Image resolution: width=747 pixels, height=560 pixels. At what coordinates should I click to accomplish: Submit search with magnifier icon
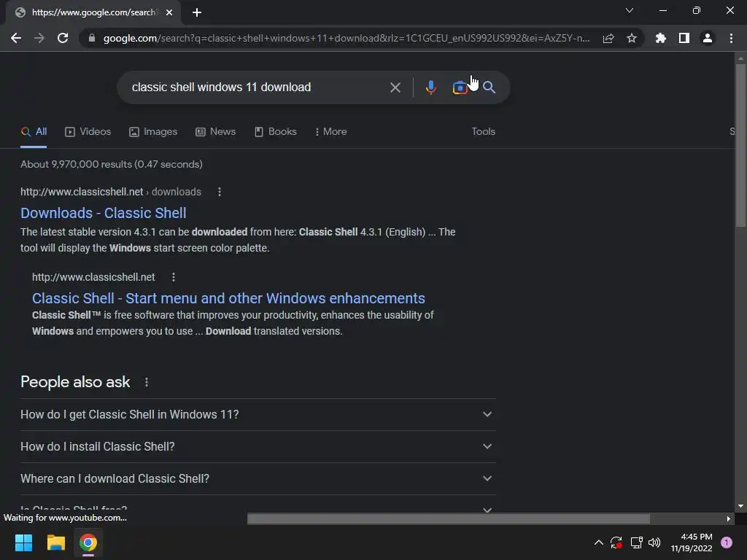489,87
